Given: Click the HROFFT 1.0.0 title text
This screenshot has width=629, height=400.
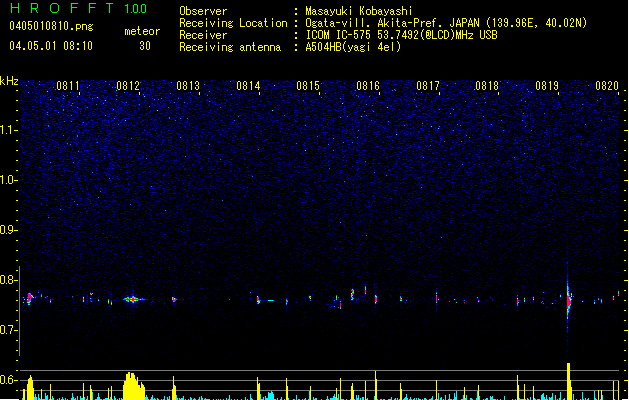Looking at the screenshot, I should click(78, 8).
